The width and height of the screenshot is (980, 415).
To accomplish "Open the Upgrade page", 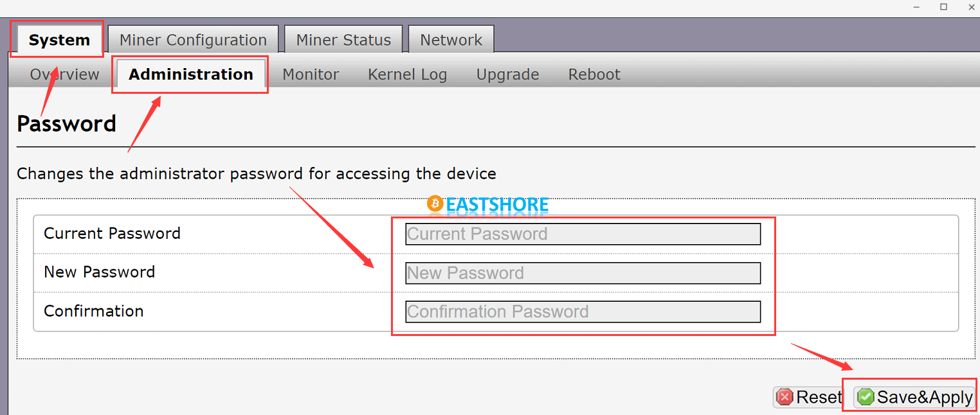I will point(507,75).
